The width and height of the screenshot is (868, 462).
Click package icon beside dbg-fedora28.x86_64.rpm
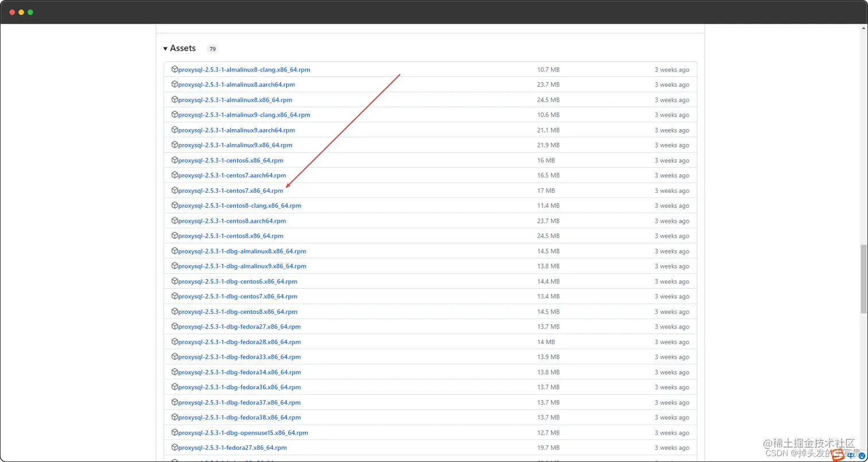point(175,341)
